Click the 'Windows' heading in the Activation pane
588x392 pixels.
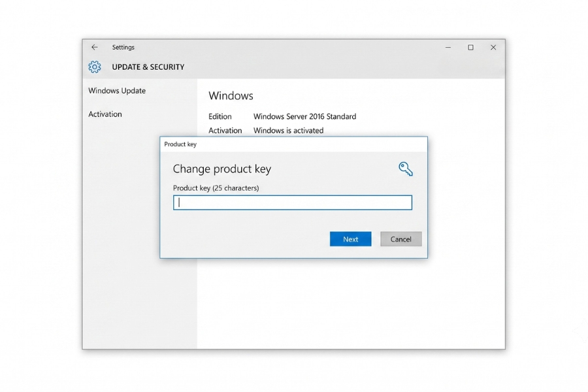pyautogui.click(x=231, y=95)
